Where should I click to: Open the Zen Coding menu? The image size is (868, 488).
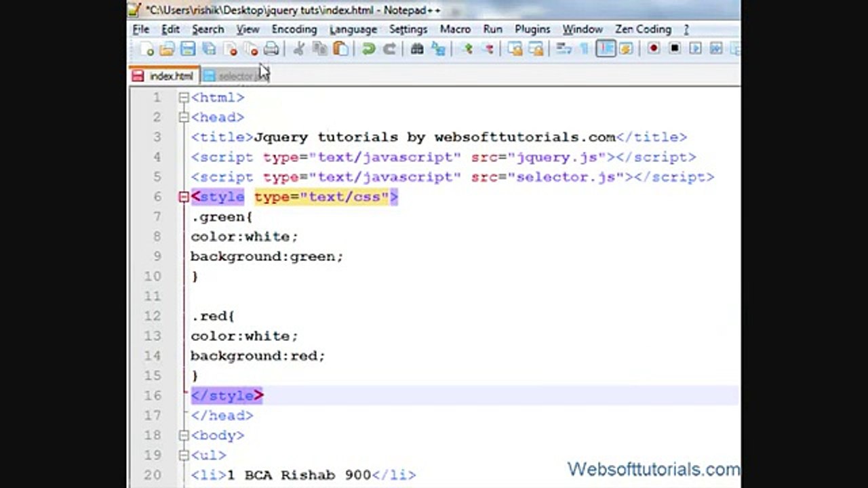click(643, 29)
